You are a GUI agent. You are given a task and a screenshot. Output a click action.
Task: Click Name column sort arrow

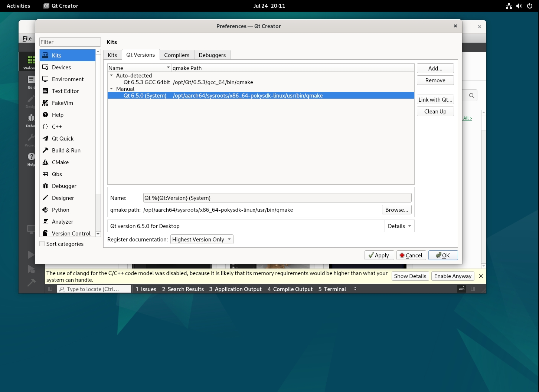[168, 67]
